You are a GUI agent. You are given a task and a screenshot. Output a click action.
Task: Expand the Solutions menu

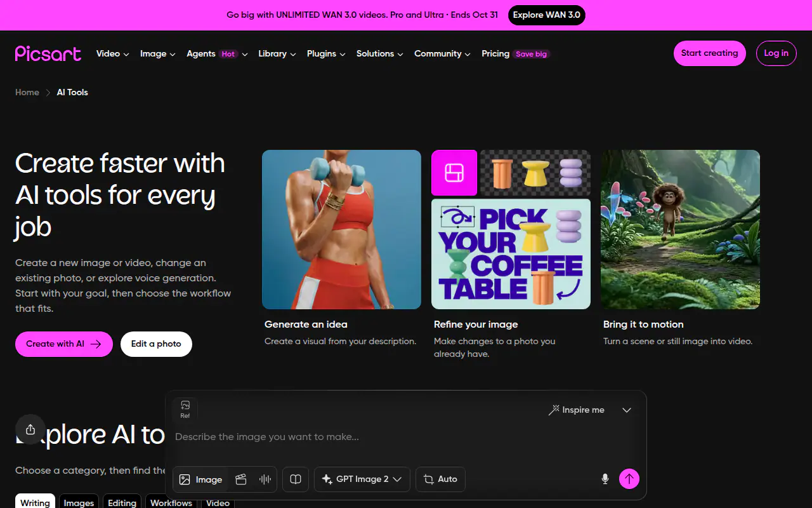[379, 54]
